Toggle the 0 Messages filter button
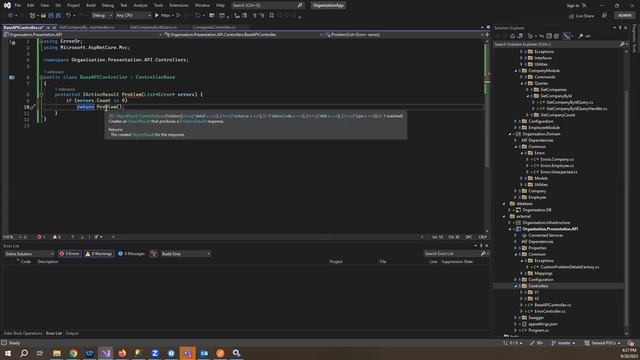This screenshot has height=360, width=640. coord(131,254)
